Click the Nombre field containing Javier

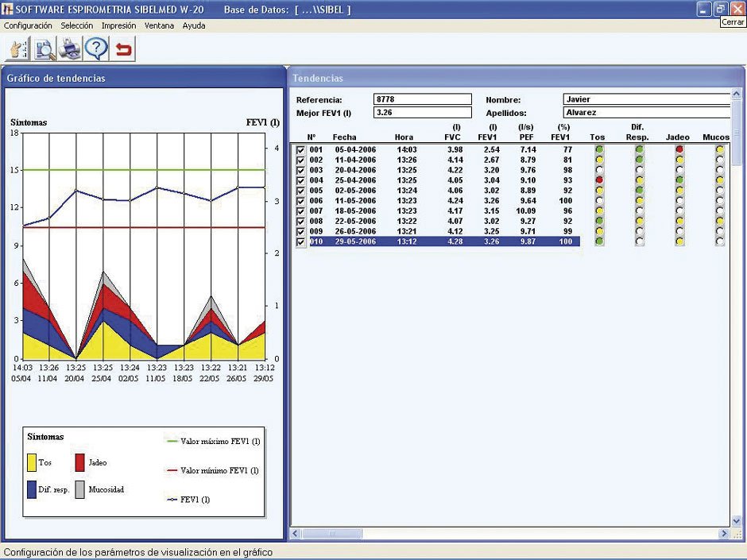point(645,99)
